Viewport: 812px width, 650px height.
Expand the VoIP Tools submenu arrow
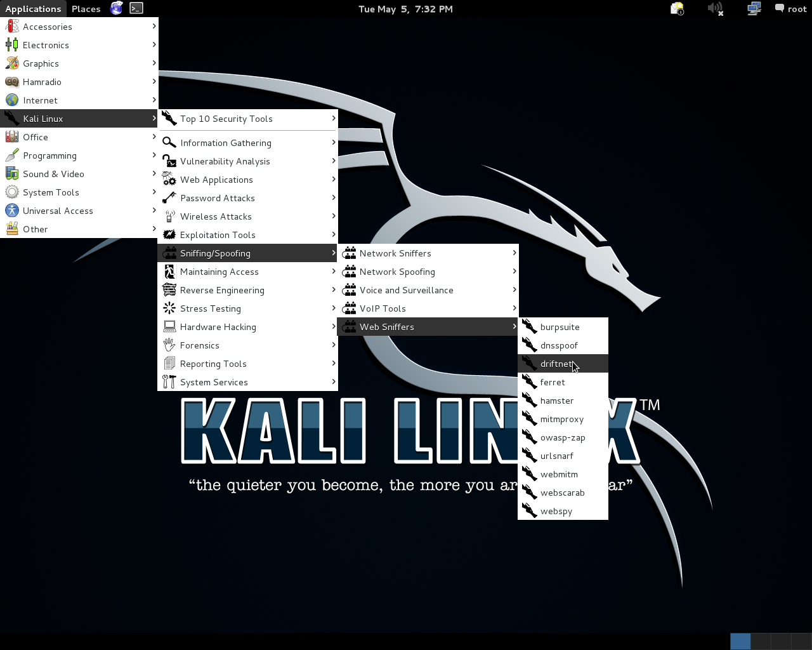point(514,308)
